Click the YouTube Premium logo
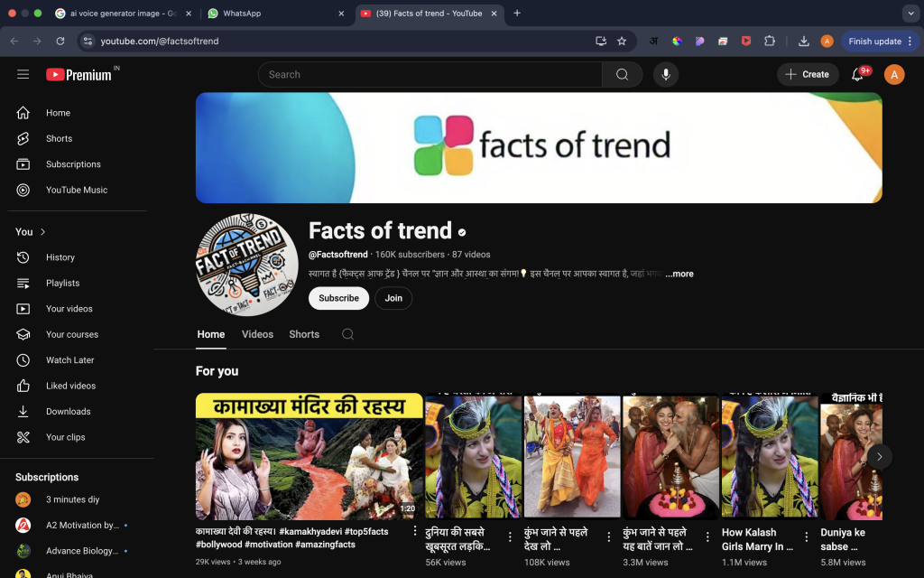Viewport: 924px width, 578px height. pyautogui.click(x=79, y=74)
